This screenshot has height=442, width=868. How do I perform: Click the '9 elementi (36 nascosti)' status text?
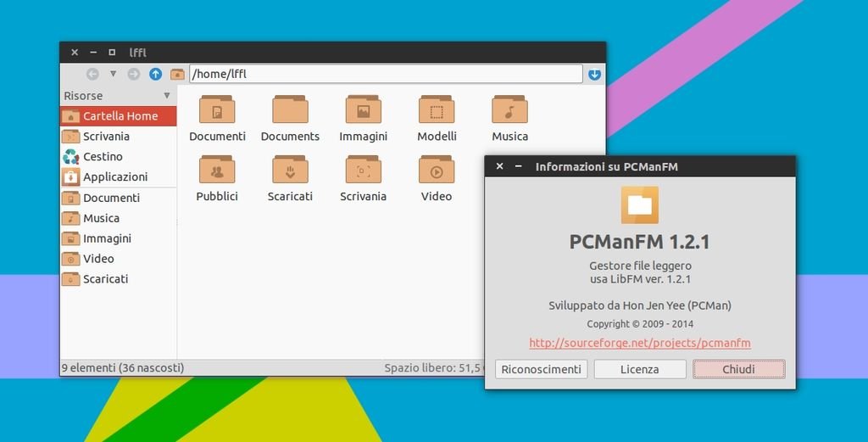pos(123,368)
